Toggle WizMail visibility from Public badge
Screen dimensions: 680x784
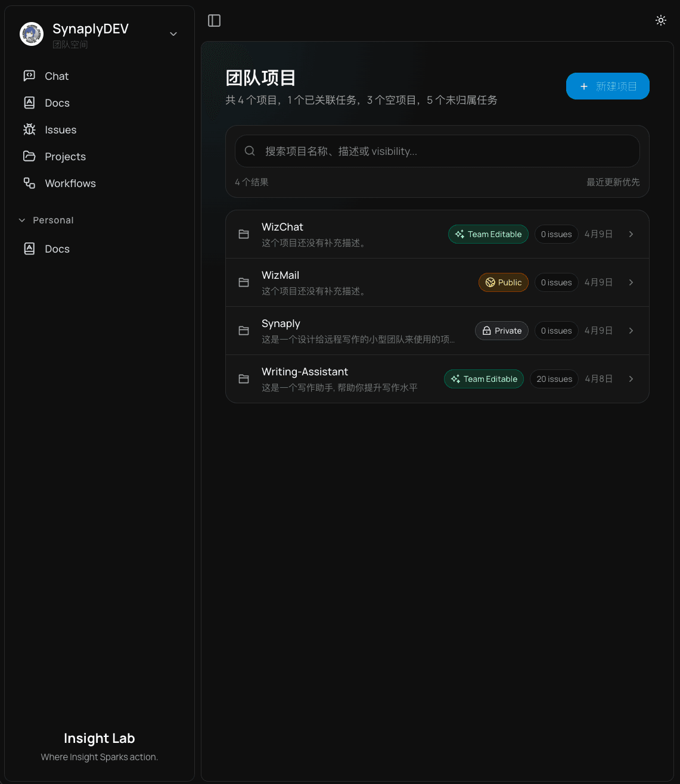tap(503, 282)
